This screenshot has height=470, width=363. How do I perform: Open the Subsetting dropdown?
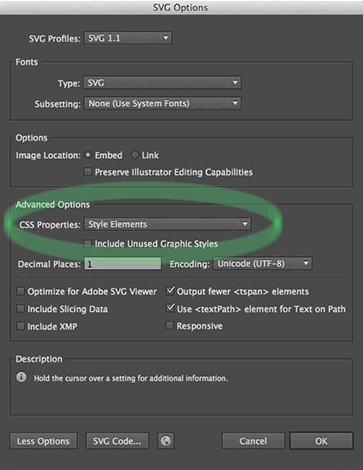(x=163, y=103)
